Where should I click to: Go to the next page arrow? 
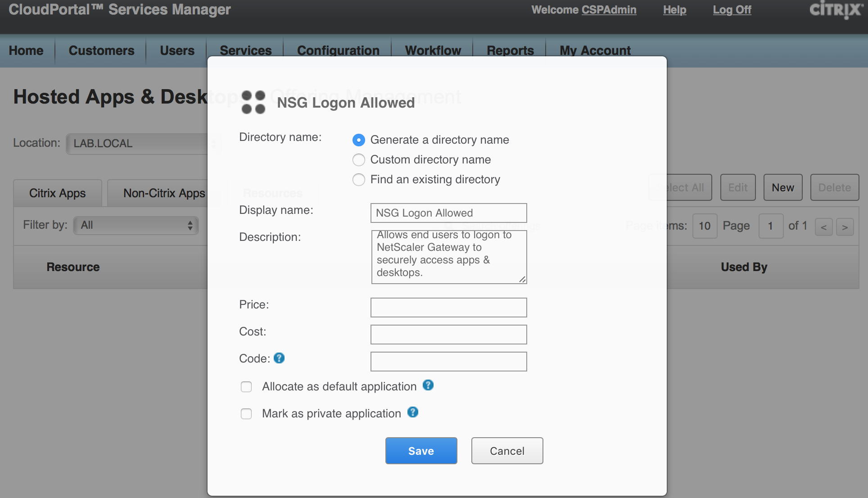(845, 227)
